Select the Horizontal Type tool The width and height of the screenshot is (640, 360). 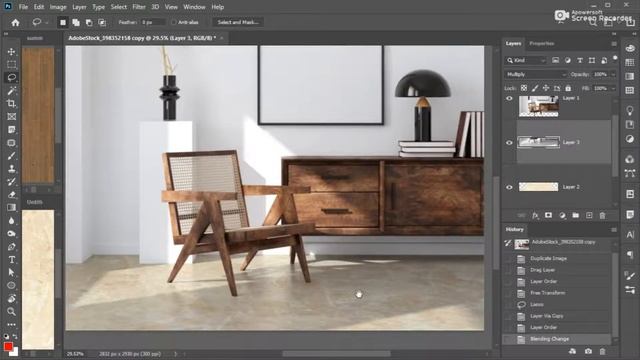tap(11, 260)
